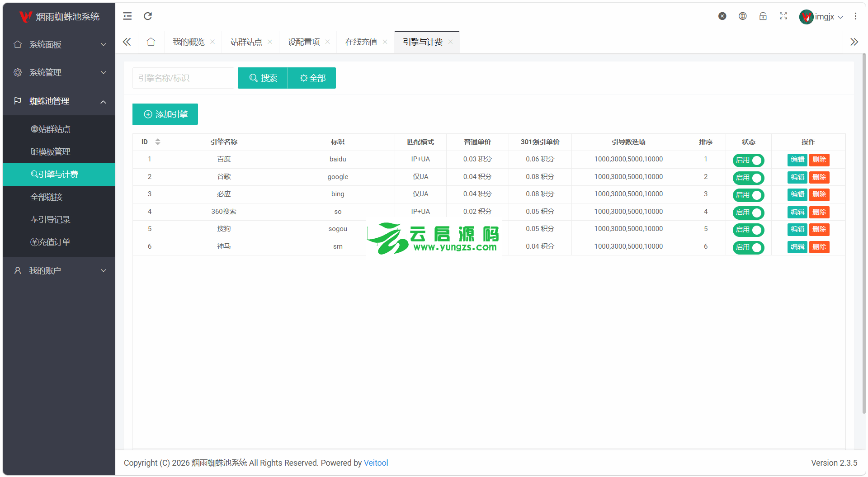This screenshot has height=477, width=868.
Task: Open the globe website icon
Action: [743, 16]
